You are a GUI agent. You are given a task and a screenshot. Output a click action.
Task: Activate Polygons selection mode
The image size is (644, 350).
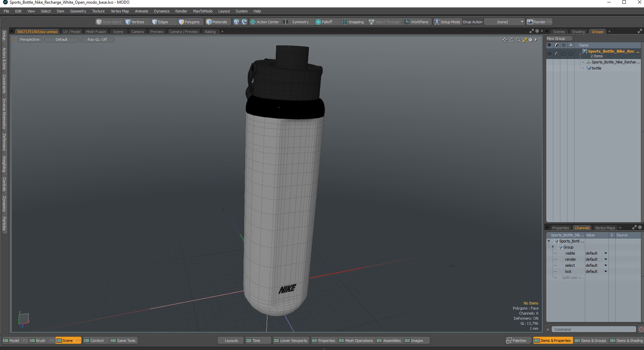[189, 22]
